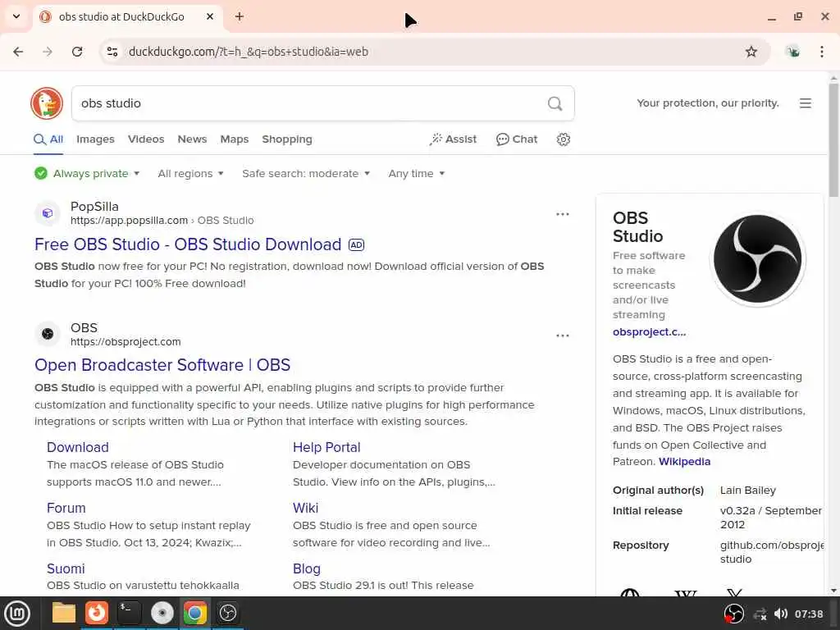Click the https://obsproject.com URL text
The image size is (840, 630).
click(126, 342)
